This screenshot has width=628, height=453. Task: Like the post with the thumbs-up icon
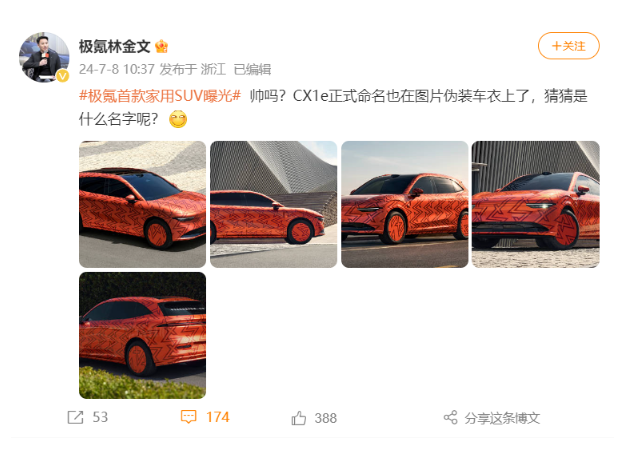coord(299,418)
